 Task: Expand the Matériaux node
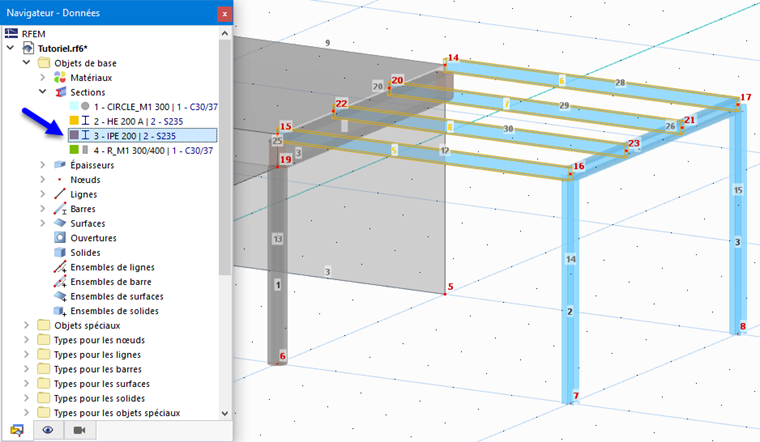(x=43, y=78)
